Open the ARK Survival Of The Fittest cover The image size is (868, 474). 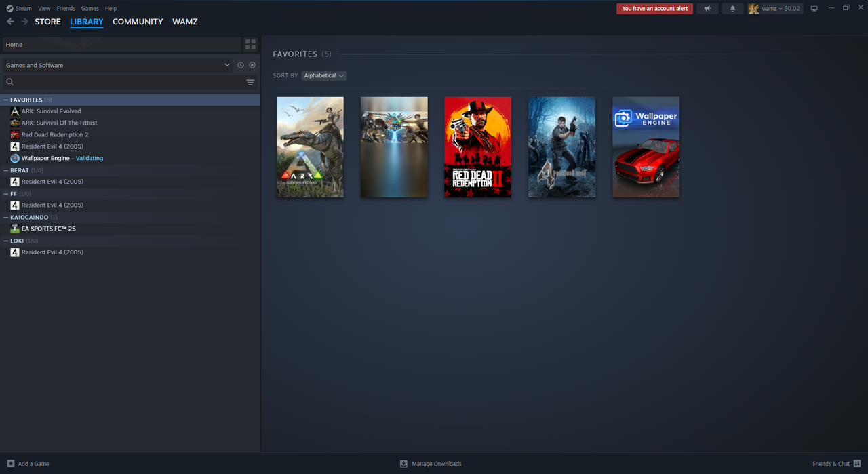[394, 147]
